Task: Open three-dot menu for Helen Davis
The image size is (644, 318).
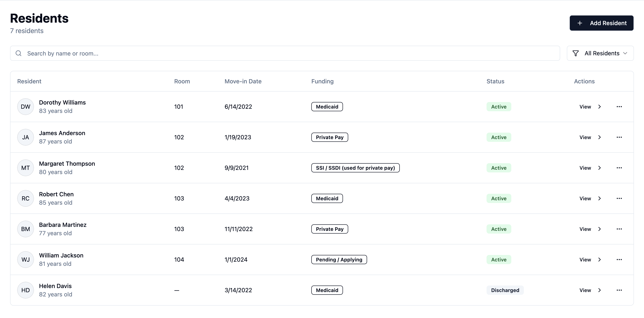Action: pyautogui.click(x=619, y=290)
